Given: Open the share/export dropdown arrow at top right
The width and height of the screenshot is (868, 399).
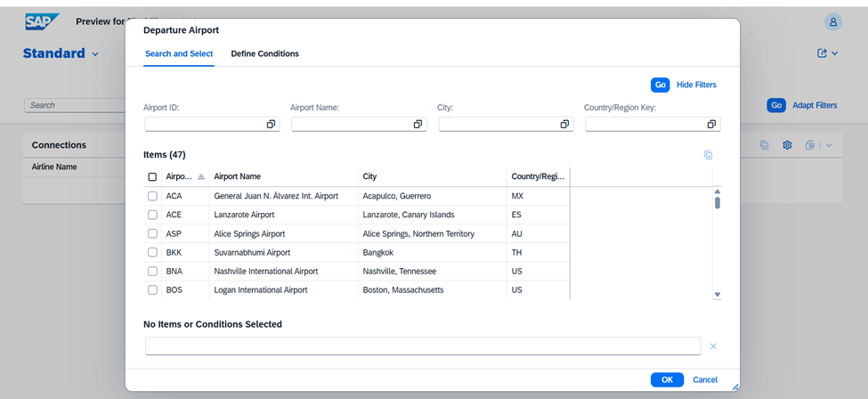Looking at the screenshot, I should click(x=834, y=54).
